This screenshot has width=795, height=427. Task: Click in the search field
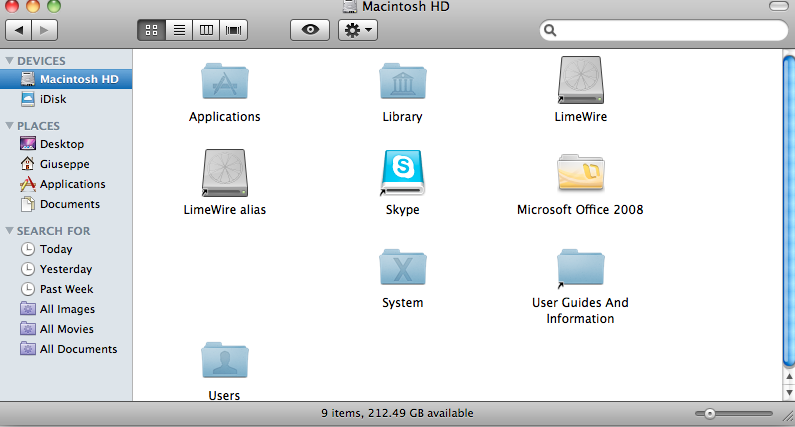coord(664,30)
